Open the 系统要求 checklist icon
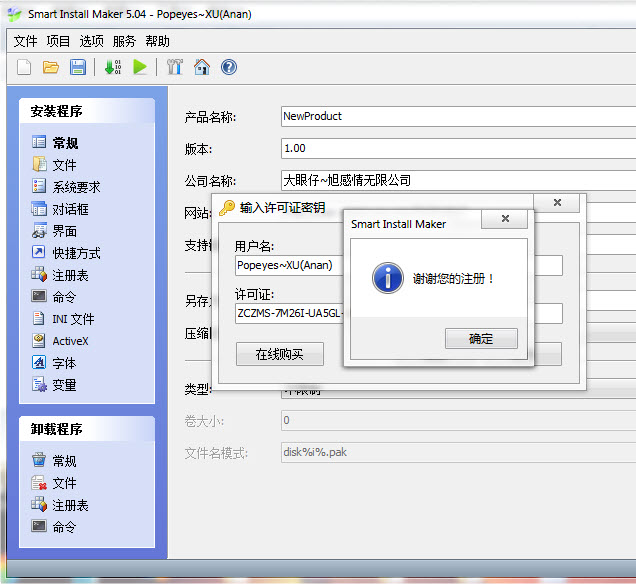 (x=39, y=186)
